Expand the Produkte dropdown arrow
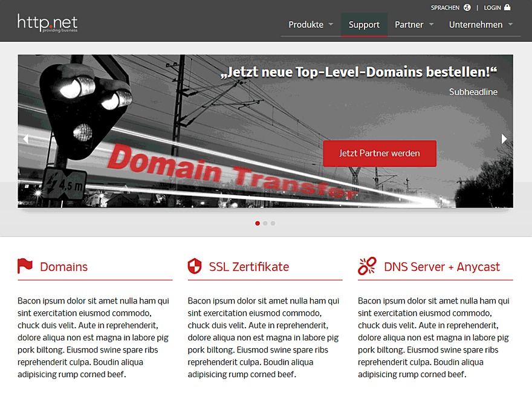Viewport: 532px width, 399px height. pos(331,24)
